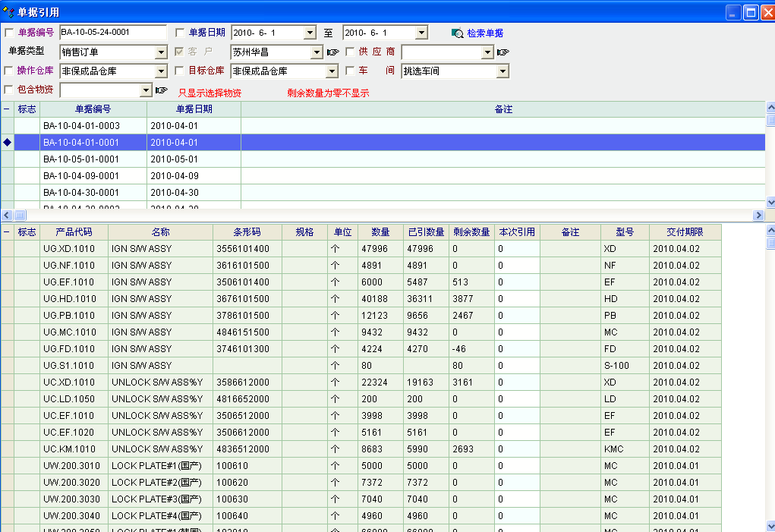Click the 检索单据 link text

484,33
